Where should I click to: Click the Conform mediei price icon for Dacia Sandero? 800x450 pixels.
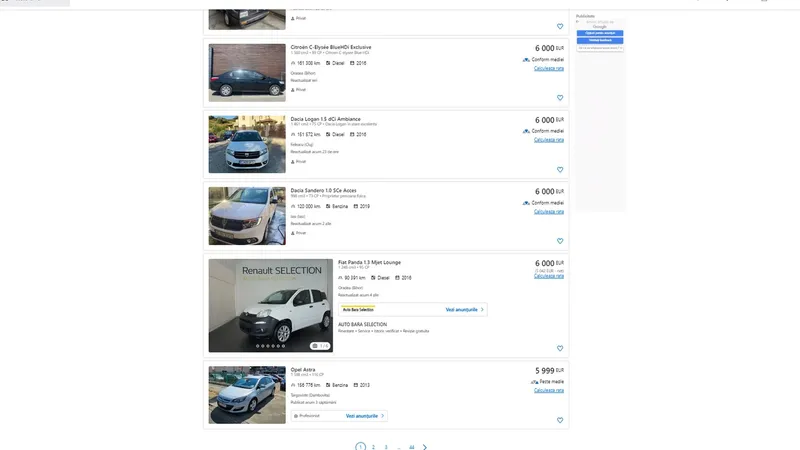click(526, 203)
